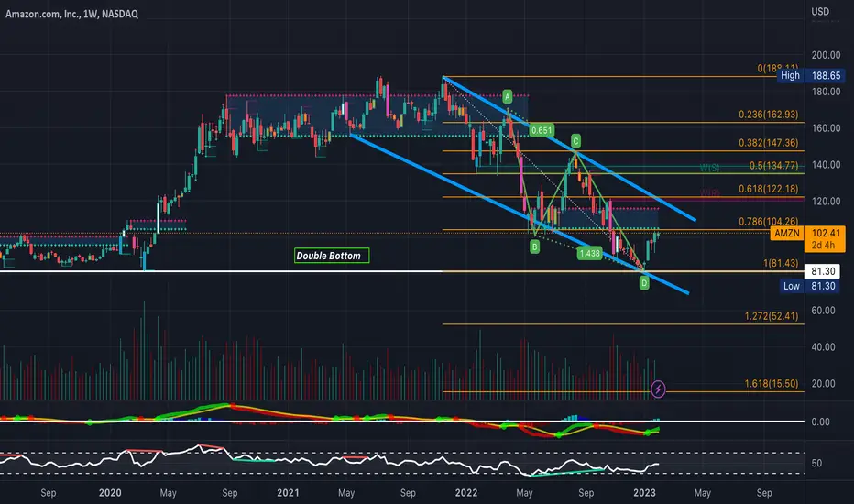854x504 pixels.
Task: Click the High 188.65 price tag
Action: [811, 76]
